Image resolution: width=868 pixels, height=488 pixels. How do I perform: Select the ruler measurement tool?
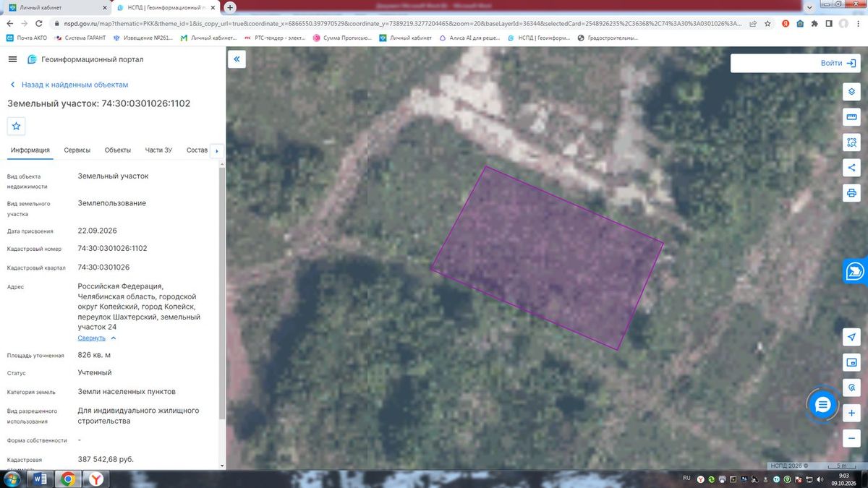coord(851,117)
